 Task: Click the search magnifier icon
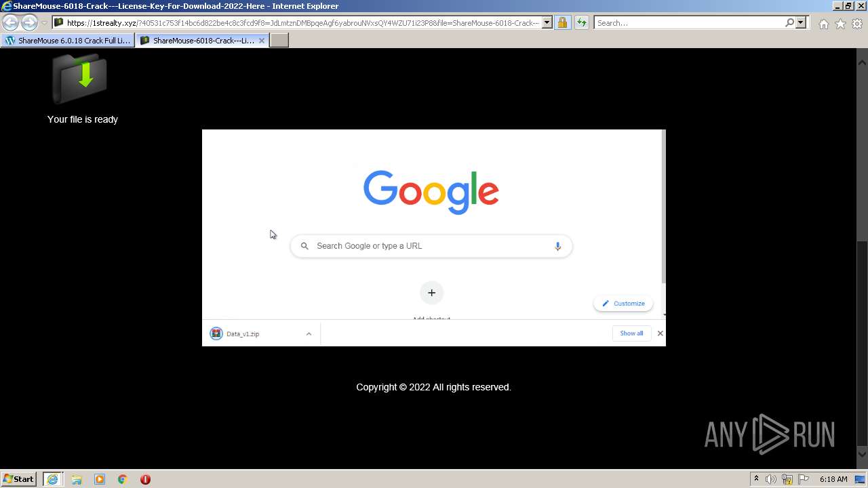pyautogui.click(x=789, y=22)
